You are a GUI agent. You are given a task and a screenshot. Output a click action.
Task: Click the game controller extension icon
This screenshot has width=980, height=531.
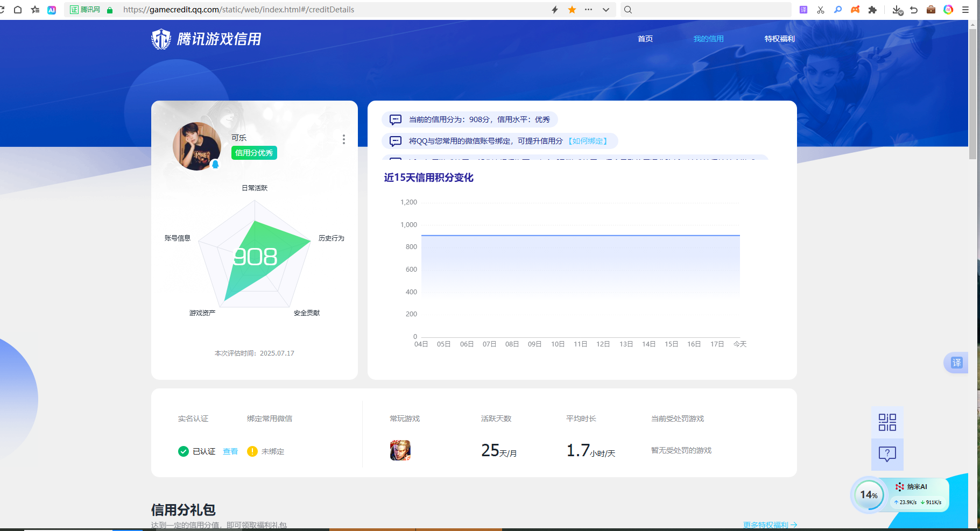coord(855,10)
